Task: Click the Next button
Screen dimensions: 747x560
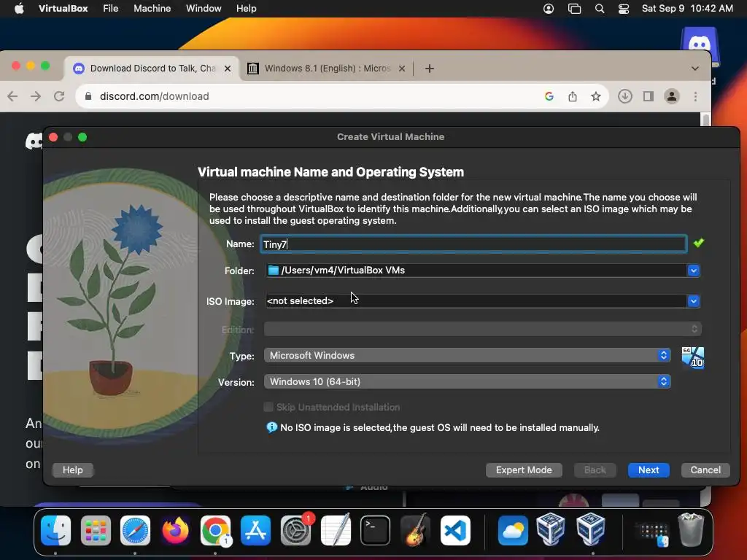Action: (649, 470)
